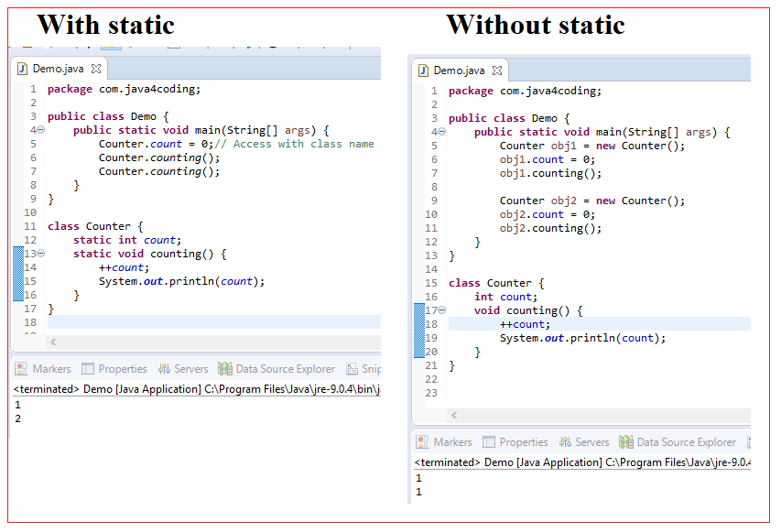Click the left scroll arrow below left editor
The image size is (781, 532).
(51, 342)
